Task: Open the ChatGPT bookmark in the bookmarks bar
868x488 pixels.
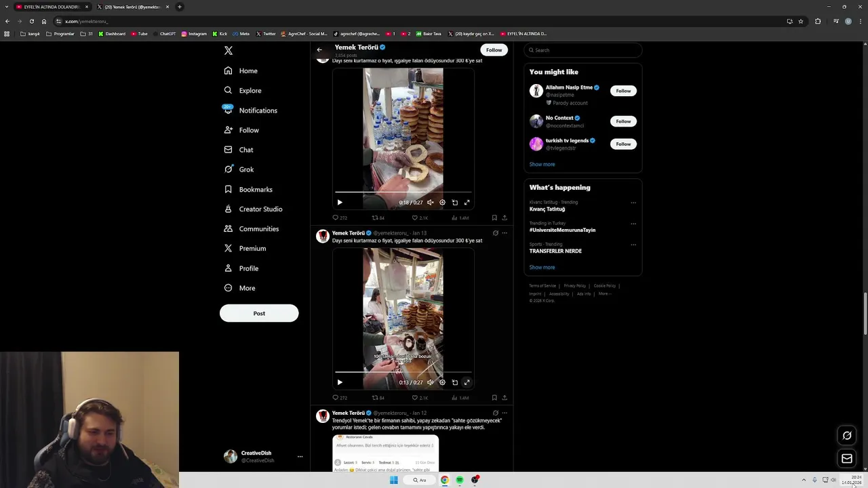Action: [164, 34]
